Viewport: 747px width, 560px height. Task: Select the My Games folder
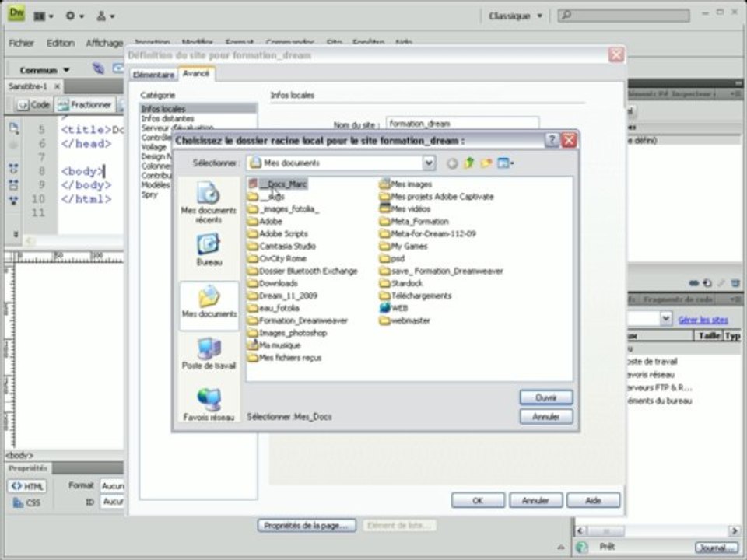click(x=404, y=246)
